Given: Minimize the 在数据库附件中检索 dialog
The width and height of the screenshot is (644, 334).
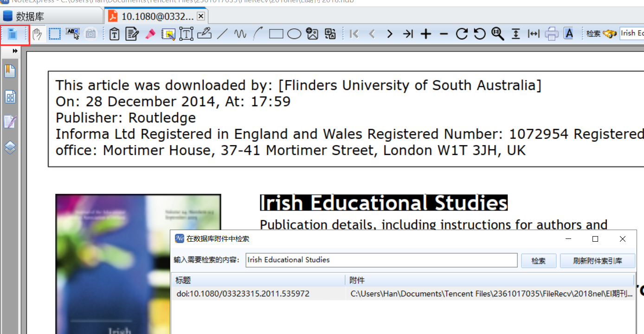Looking at the screenshot, I should pyautogui.click(x=568, y=239).
